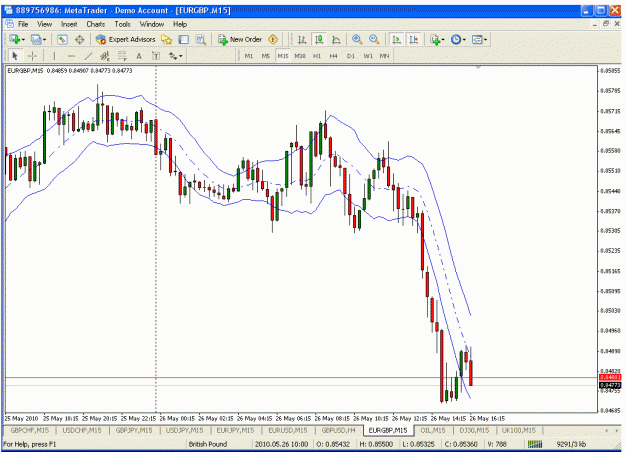This screenshot has height=452, width=625.
Task: Open the View menu
Action: point(45,24)
